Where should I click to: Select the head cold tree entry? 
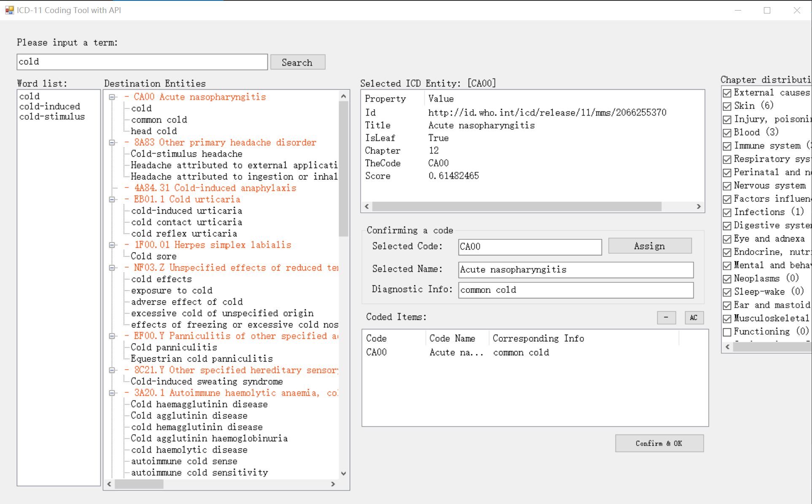click(154, 131)
